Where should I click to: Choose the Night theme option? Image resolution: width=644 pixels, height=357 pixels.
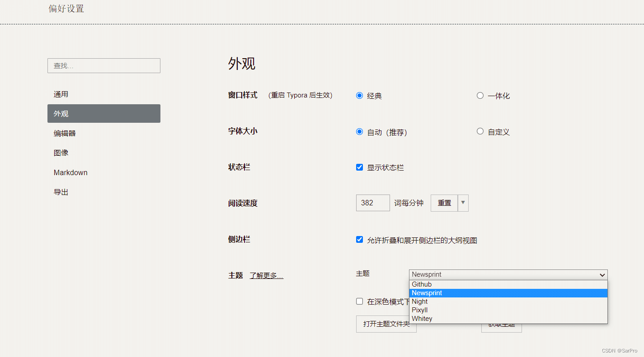420,301
